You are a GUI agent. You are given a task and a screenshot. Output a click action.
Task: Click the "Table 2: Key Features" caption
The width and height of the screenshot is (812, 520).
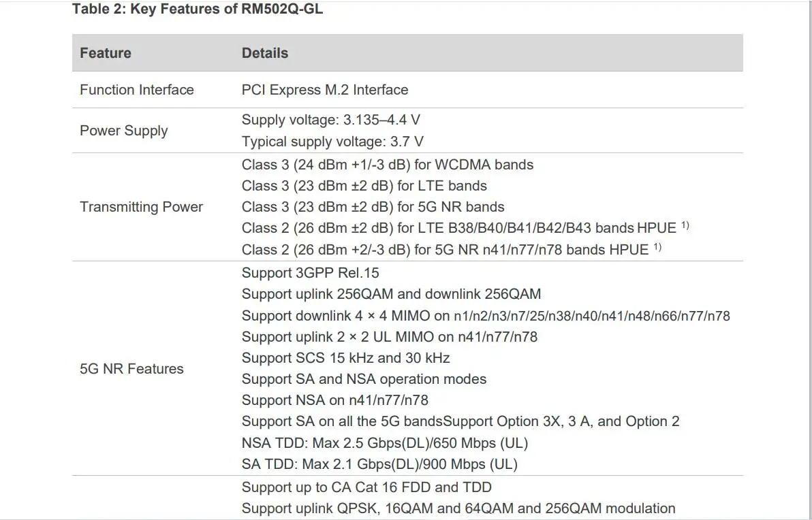(198, 10)
